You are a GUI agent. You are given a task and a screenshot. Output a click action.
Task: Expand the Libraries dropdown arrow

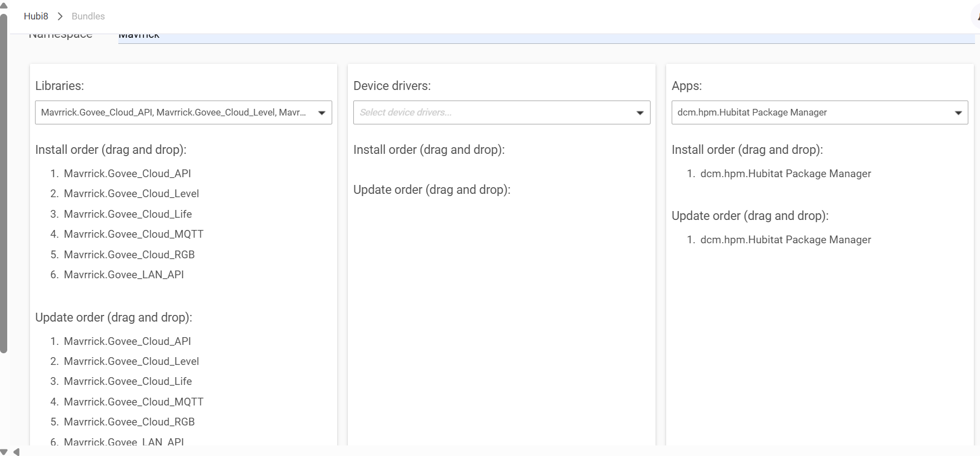tap(321, 113)
